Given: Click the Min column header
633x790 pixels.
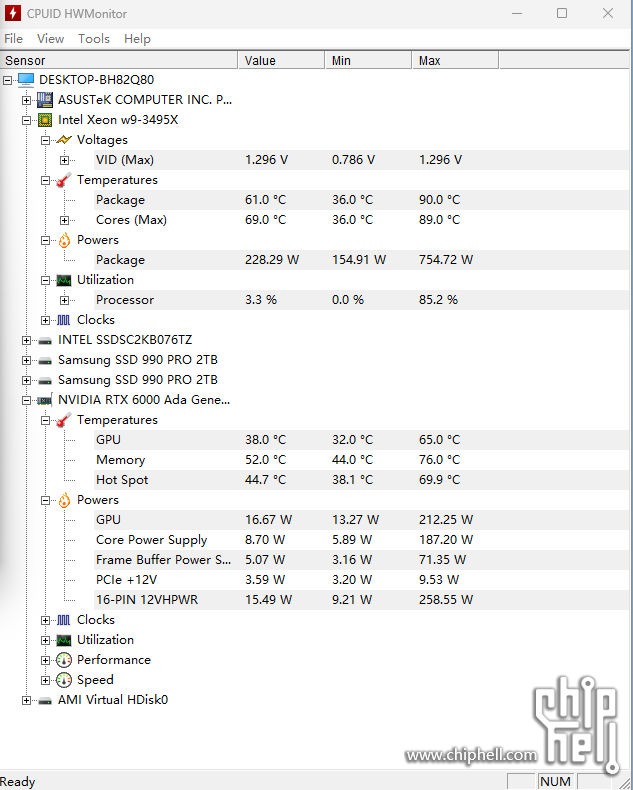Looking at the screenshot, I should click(x=368, y=60).
